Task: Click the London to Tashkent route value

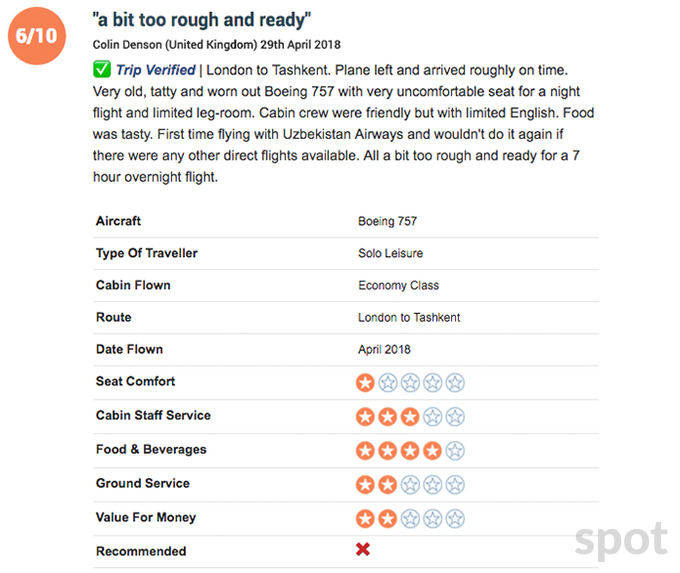Action: tap(409, 317)
